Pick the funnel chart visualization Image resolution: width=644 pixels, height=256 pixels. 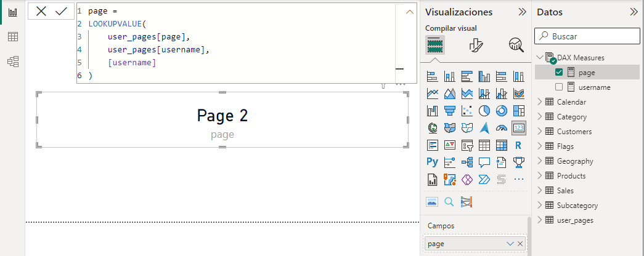click(x=449, y=111)
